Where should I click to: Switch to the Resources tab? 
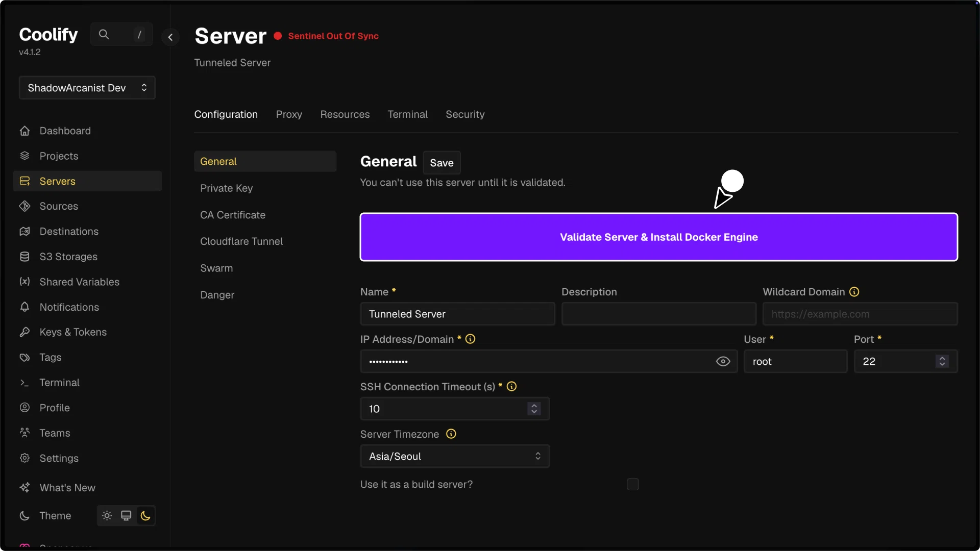pyautogui.click(x=345, y=114)
